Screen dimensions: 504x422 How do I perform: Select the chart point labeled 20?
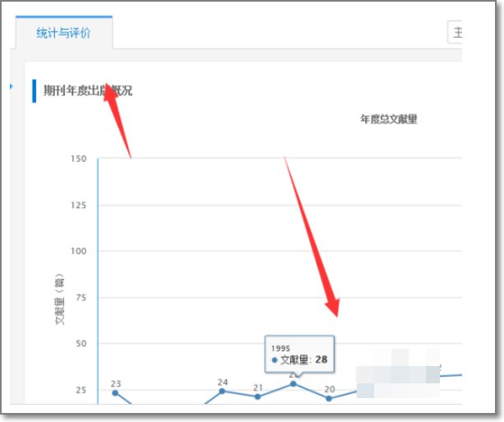329,398
